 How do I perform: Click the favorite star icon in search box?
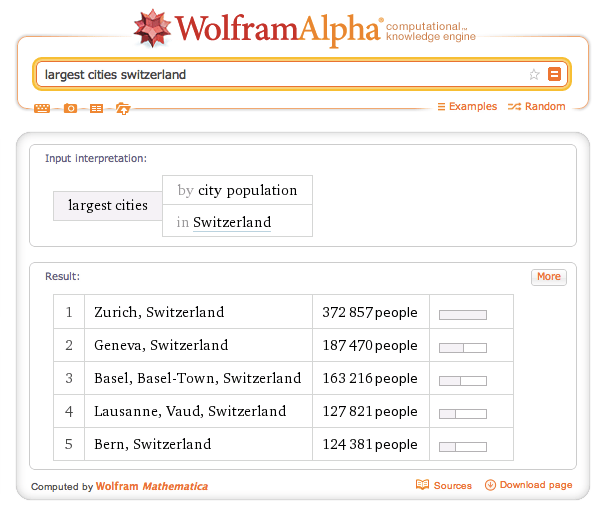[x=534, y=74]
